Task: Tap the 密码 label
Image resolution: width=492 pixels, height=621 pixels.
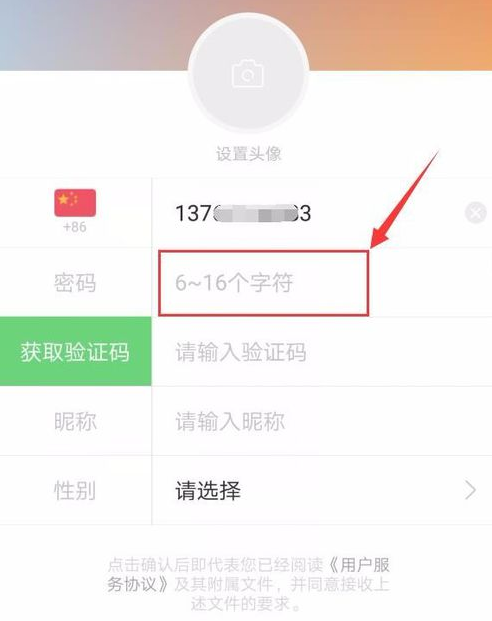Action: (x=75, y=283)
